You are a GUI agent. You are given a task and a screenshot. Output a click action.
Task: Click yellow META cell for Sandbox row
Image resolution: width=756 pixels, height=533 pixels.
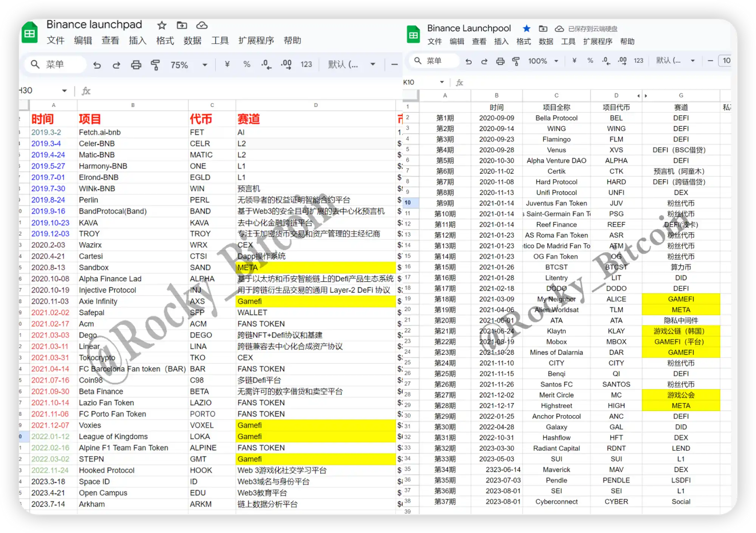coord(316,268)
